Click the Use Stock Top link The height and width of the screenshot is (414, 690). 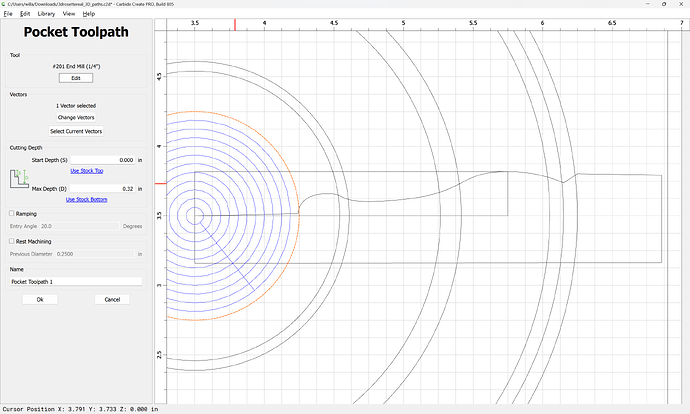tap(86, 170)
